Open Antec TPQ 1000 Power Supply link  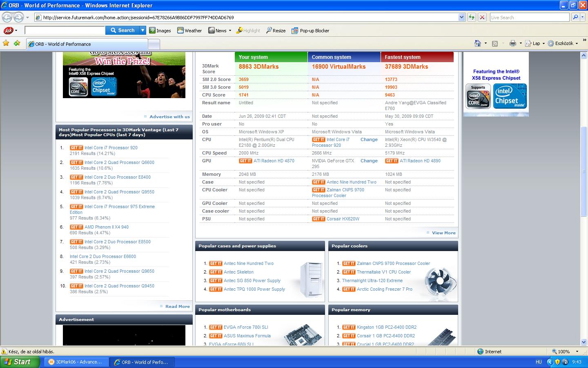tap(254, 289)
